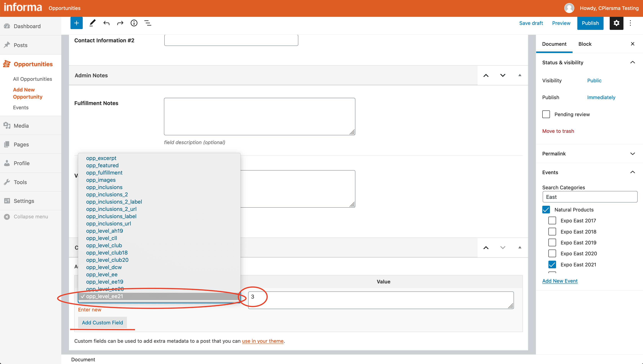
Task: Click the list view icon in toolbar
Action: click(x=148, y=23)
